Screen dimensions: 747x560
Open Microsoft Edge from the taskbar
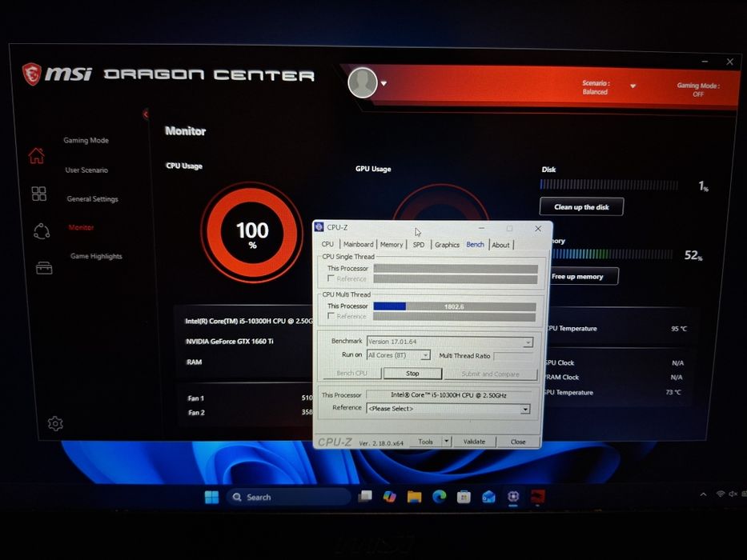click(x=440, y=497)
